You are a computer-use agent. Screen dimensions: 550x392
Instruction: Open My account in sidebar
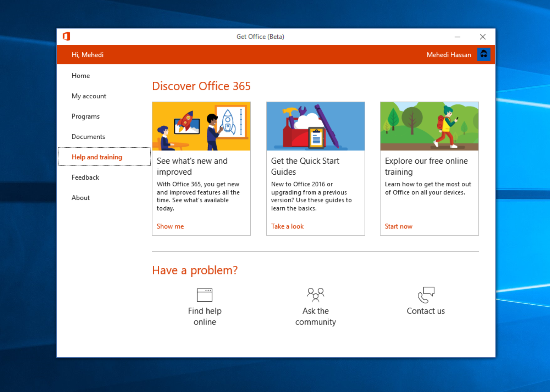pos(89,96)
